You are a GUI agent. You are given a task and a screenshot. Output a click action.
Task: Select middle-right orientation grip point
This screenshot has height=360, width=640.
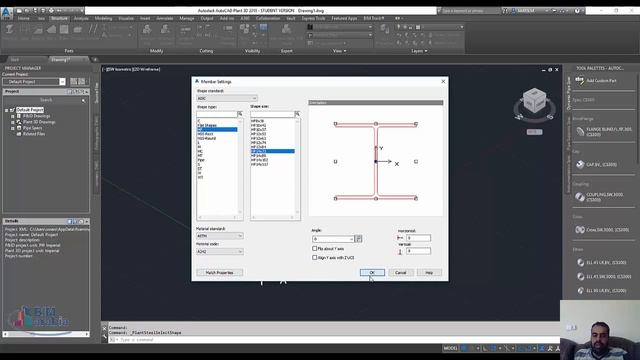tap(416, 162)
